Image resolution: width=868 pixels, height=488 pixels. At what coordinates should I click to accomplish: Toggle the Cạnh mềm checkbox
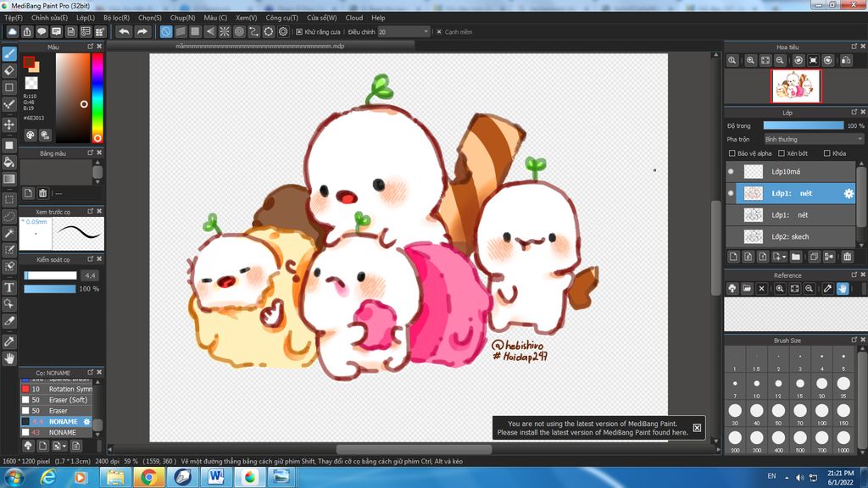[439, 32]
